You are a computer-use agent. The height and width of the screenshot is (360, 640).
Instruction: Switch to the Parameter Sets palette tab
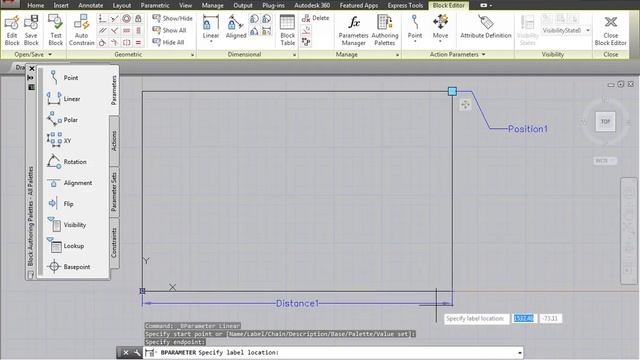tap(114, 191)
